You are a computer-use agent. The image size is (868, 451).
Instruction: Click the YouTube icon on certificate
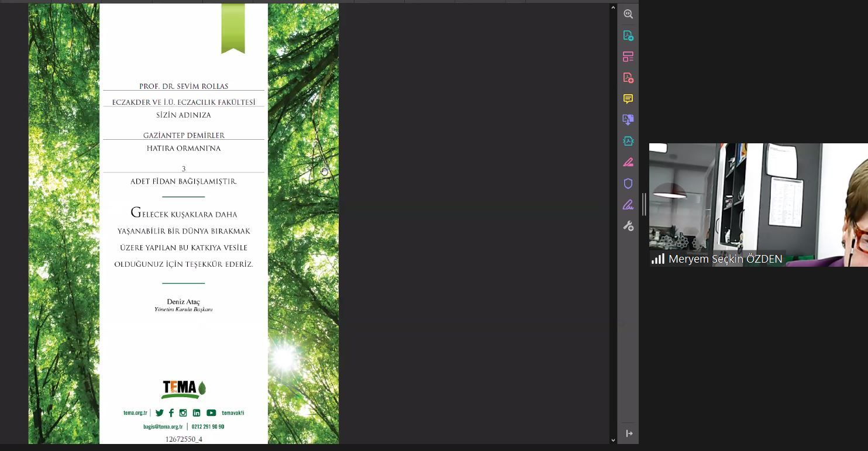(211, 413)
